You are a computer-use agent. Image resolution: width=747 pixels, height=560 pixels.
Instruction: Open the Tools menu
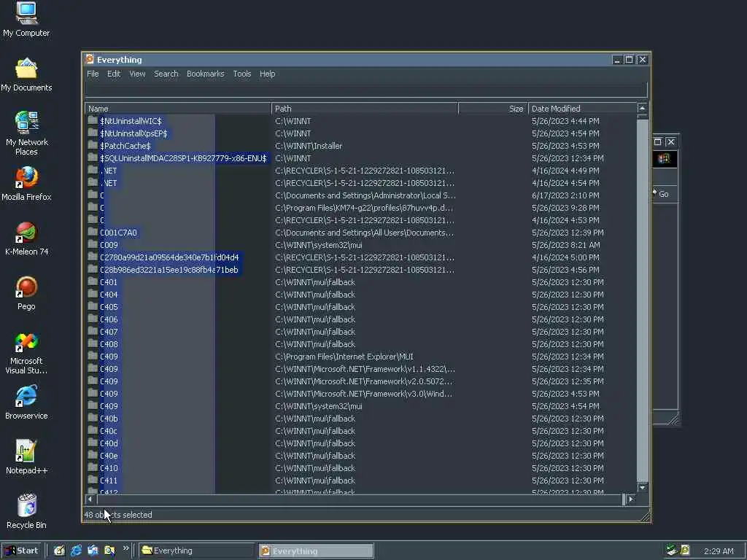pyautogui.click(x=241, y=74)
